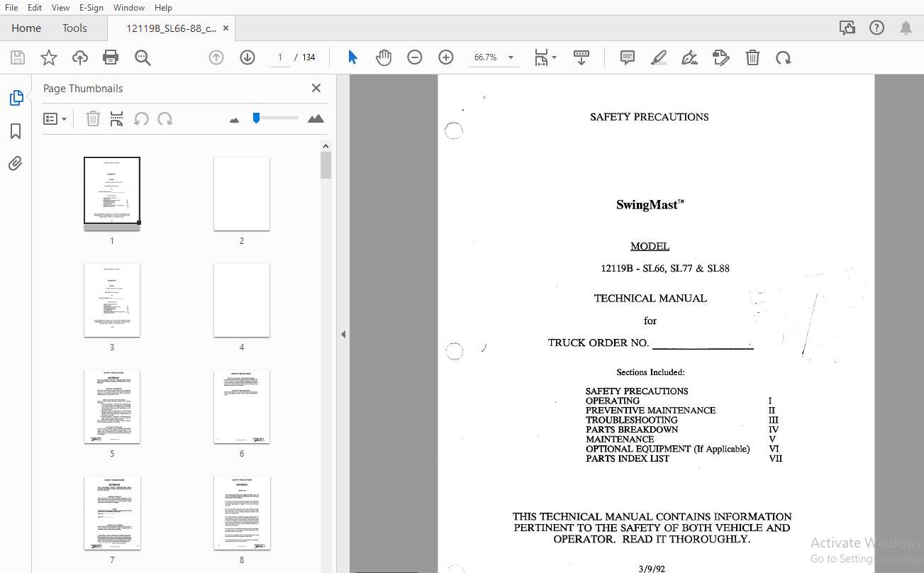Zoom out with the minus icon

(415, 57)
